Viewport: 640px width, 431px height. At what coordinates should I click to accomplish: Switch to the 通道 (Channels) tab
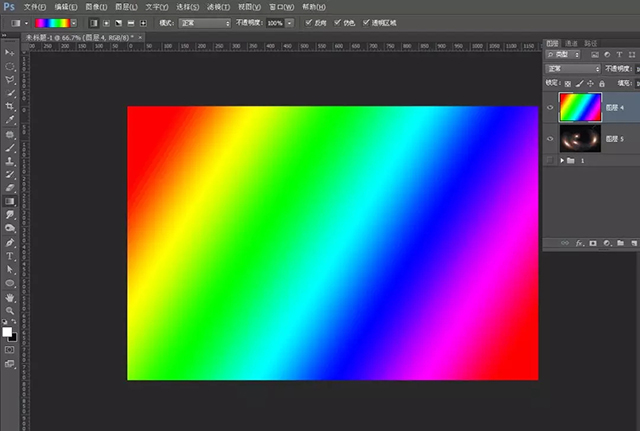click(x=572, y=44)
